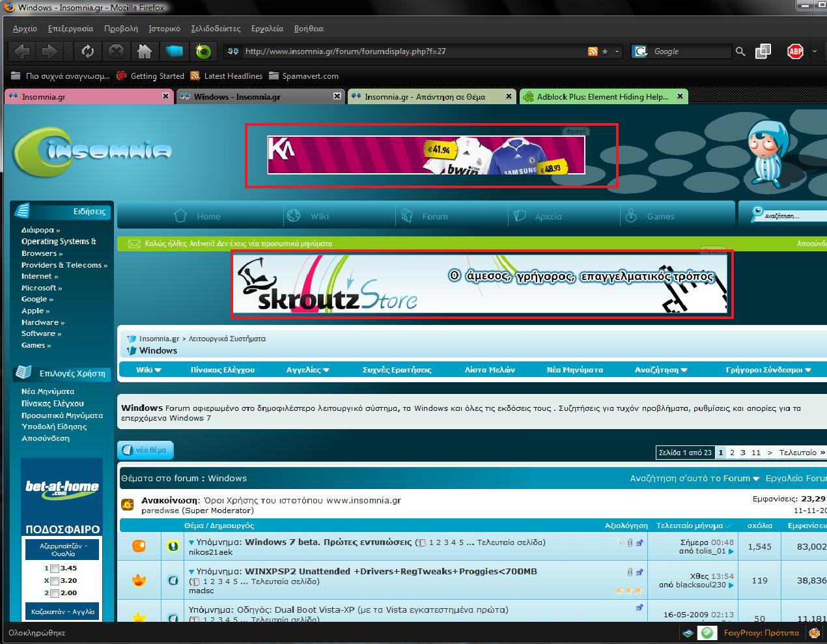827x644 pixels.
Task: Click the Insomnia logo
Action: point(92,151)
